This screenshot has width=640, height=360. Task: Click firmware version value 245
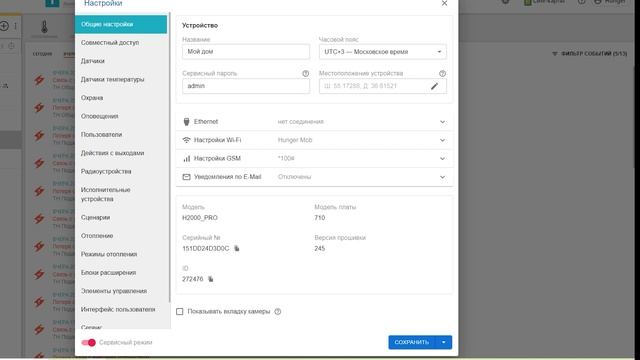320,248
